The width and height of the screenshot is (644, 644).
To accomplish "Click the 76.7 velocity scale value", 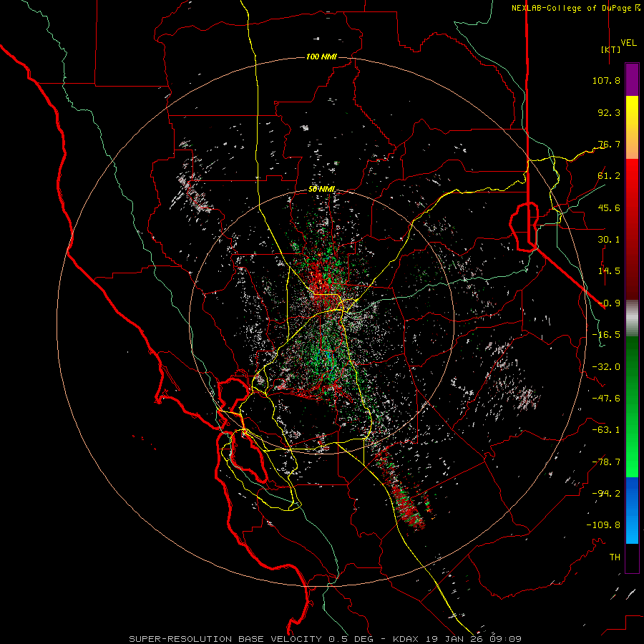I will (x=609, y=144).
